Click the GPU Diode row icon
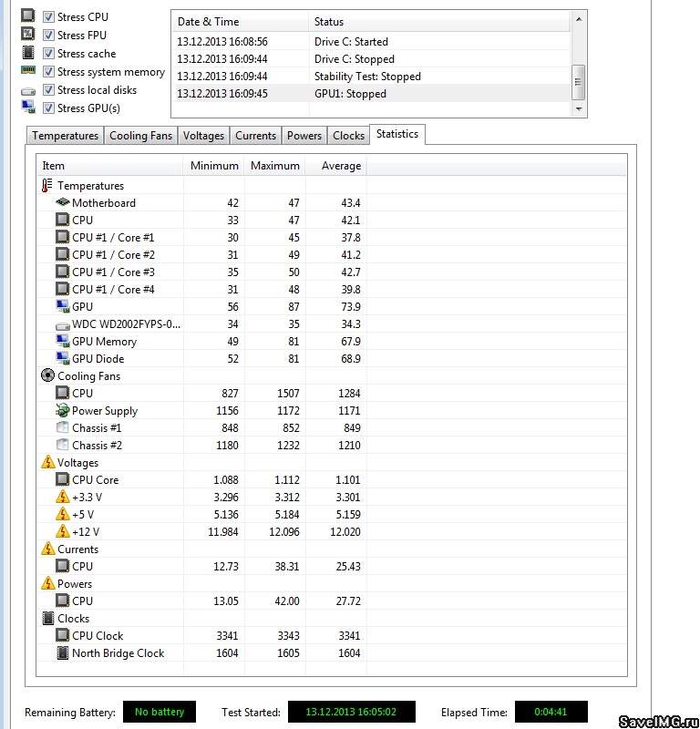Viewport: 700px width, 729px height. coord(62,358)
